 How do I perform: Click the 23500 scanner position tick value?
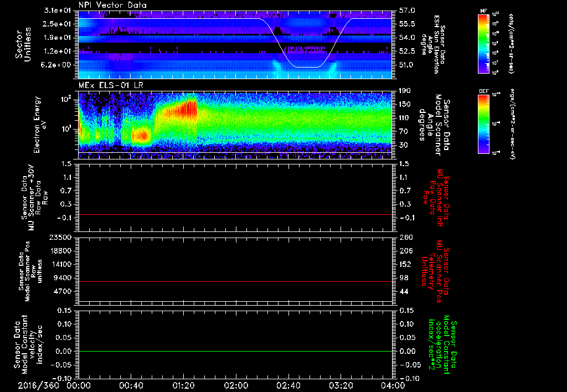click(61, 238)
